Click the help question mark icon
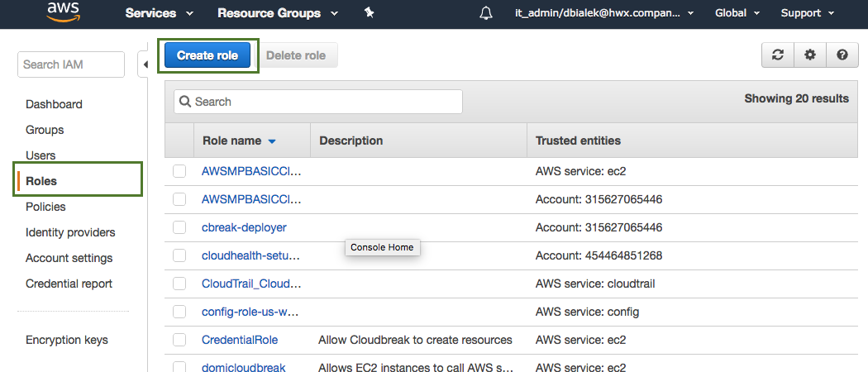 coord(842,55)
